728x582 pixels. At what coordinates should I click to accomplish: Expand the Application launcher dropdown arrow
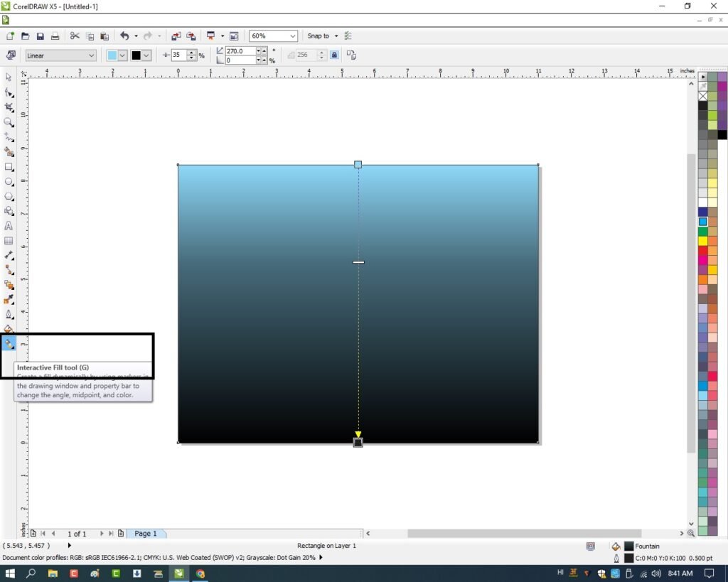pos(223,36)
